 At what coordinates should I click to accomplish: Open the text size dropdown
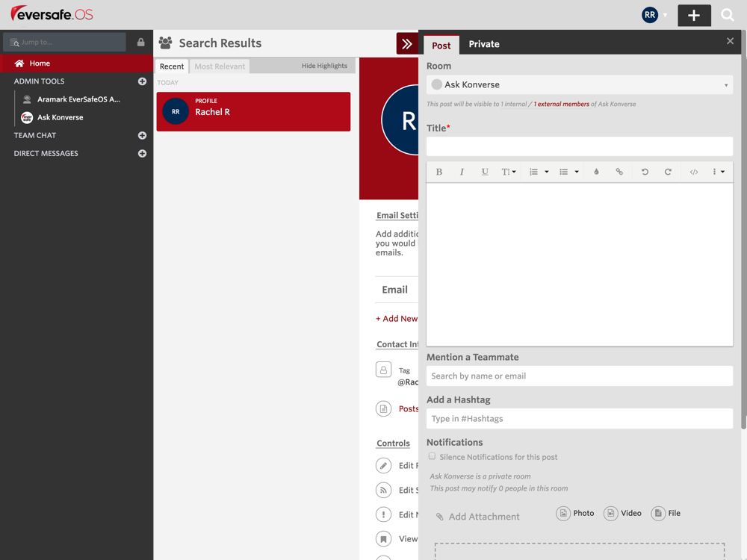click(x=508, y=172)
